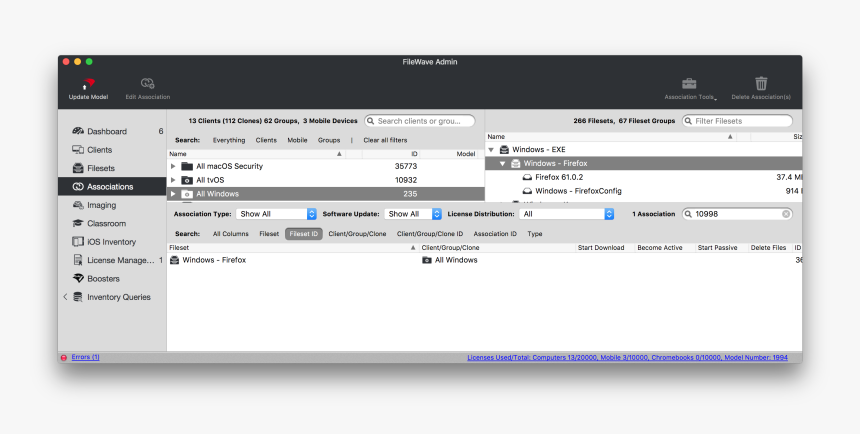
Task: Filter clients search by Groups
Action: [x=329, y=140]
